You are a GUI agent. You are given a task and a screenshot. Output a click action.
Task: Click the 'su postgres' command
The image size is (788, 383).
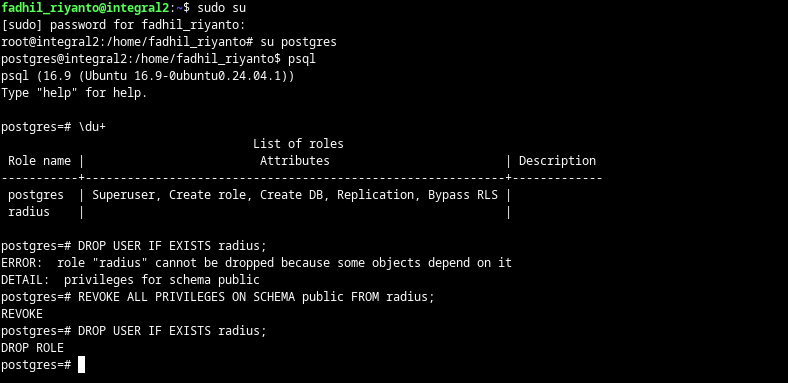point(298,42)
